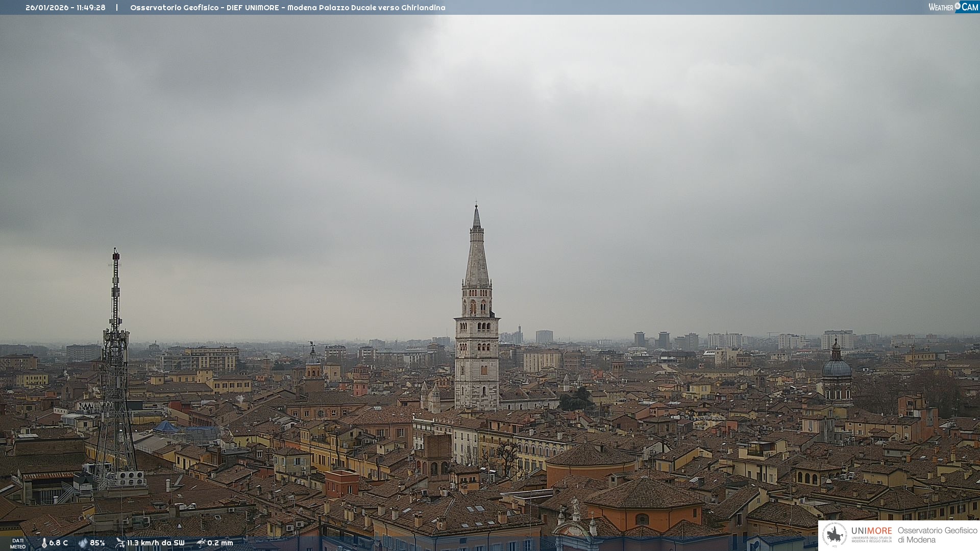Click the 0.2 mm rainfall value

(220, 543)
